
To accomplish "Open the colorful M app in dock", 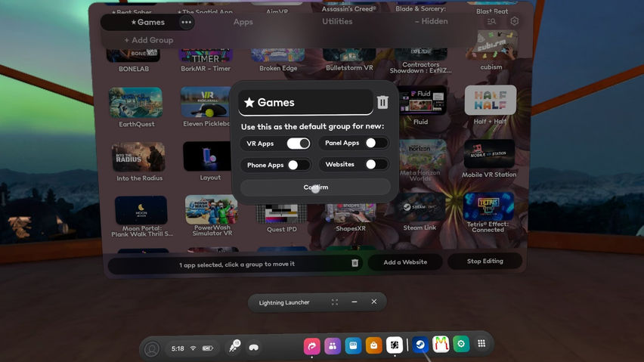I will click(441, 345).
